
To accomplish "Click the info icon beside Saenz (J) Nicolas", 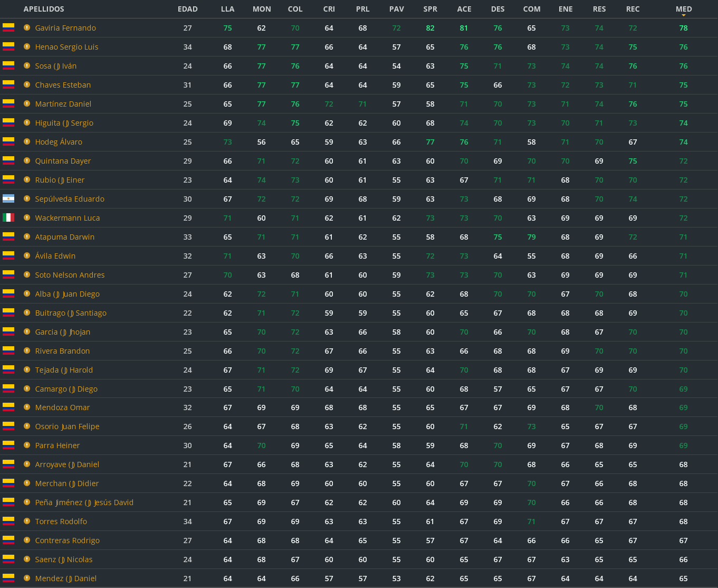I will [27, 559].
